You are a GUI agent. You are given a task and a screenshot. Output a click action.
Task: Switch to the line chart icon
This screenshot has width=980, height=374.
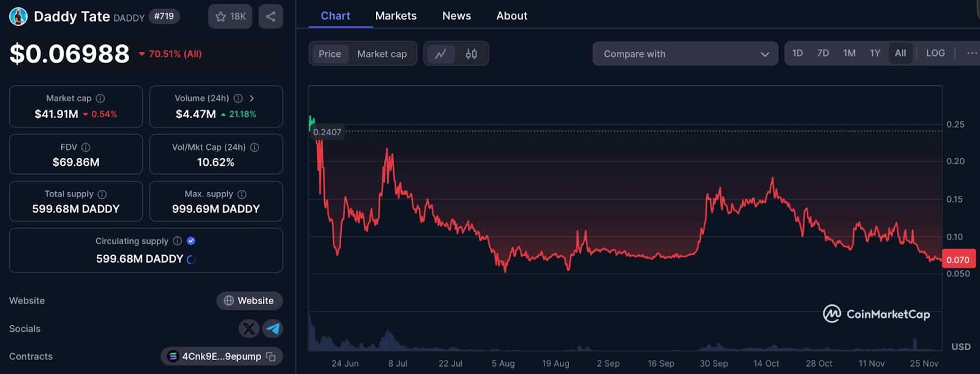(x=440, y=54)
